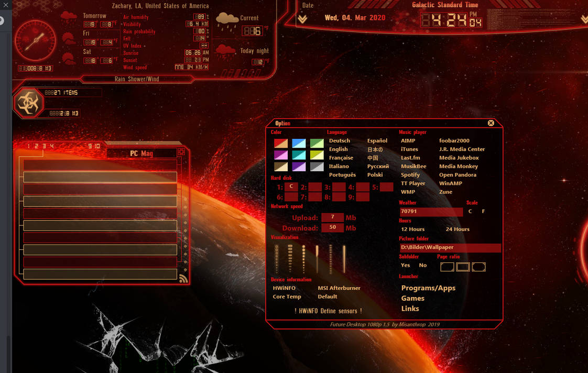Open the Games launcher

click(x=412, y=298)
